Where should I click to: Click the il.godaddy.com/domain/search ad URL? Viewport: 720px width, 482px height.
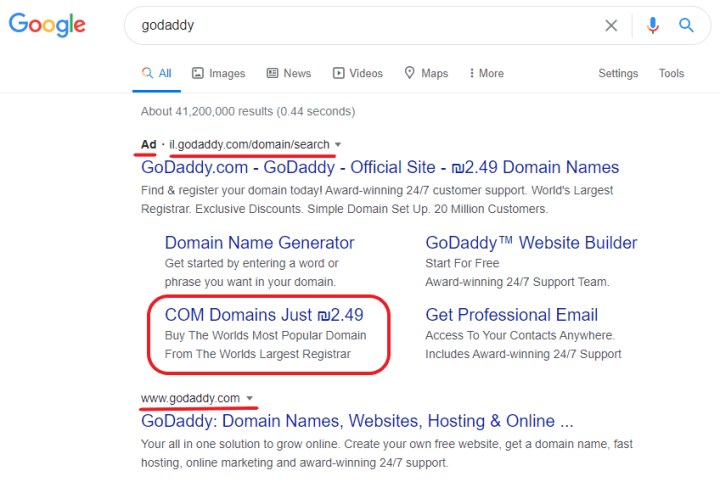pyautogui.click(x=249, y=144)
